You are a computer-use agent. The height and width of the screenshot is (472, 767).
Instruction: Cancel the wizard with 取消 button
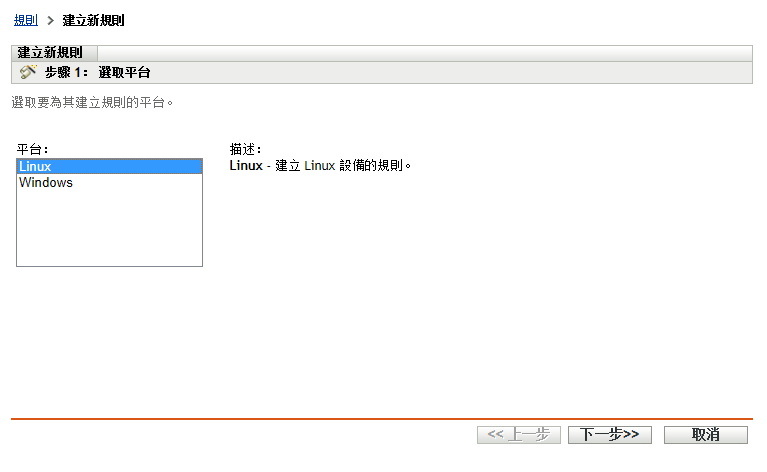(705, 435)
